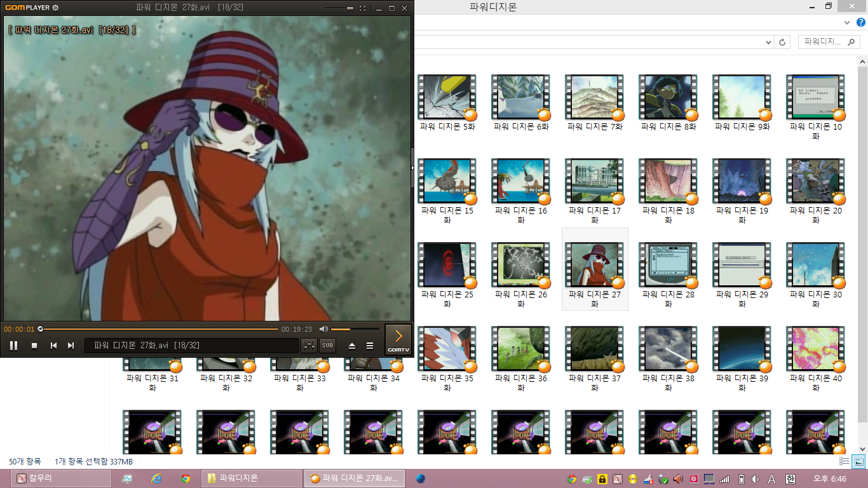Switch to large icons view in Explorer
868x488 pixels.
point(858,462)
